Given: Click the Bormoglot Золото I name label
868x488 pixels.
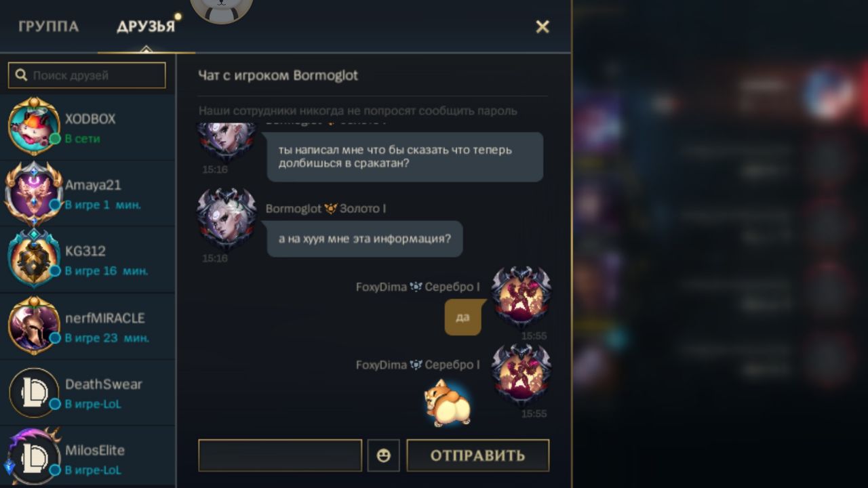Looking at the screenshot, I should [x=325, y=209].
